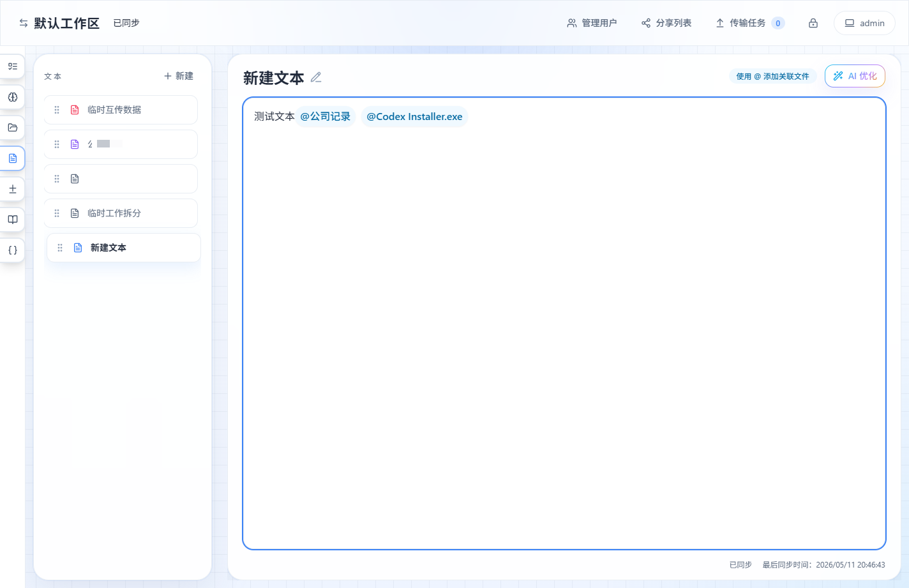This screenshot has width=909, height=588.
Task: Click the last sync time text
Action: 823,565
